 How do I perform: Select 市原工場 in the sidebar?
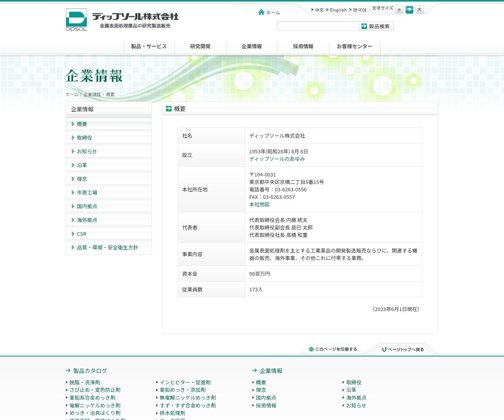click(x=109, y=193)
